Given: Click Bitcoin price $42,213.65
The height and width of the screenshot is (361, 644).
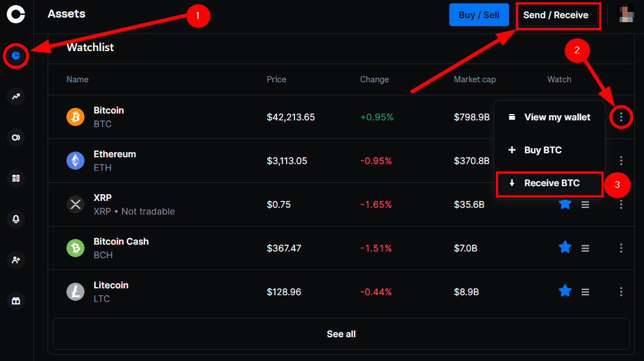Looking at the screenshot, I should [291, 117].
